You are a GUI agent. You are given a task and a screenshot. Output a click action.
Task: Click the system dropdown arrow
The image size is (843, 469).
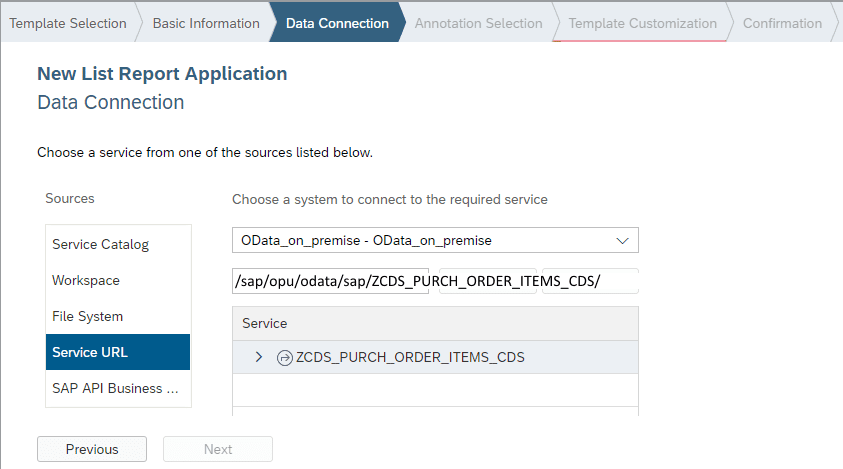(622, 241)
